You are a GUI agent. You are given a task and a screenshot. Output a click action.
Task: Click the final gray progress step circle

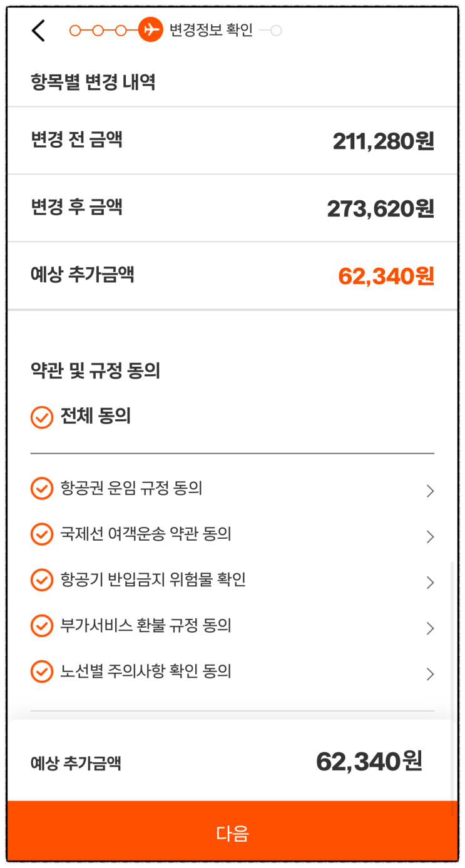pos(276,30)
